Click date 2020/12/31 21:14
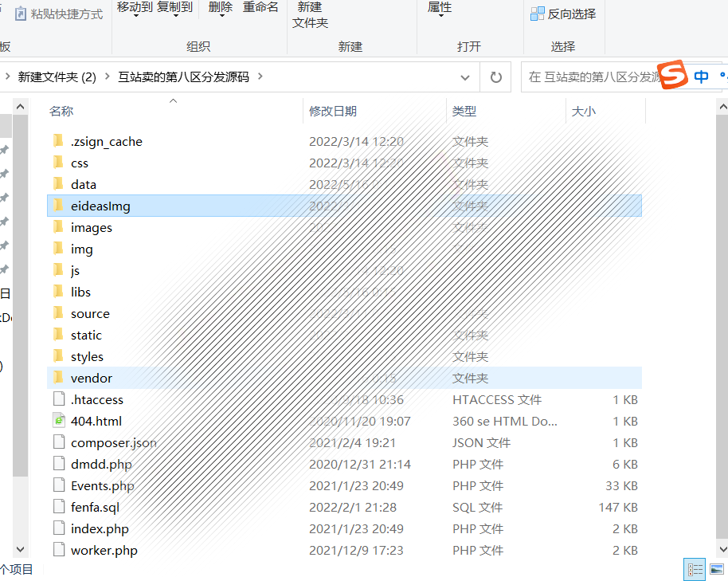 point(360,465)
